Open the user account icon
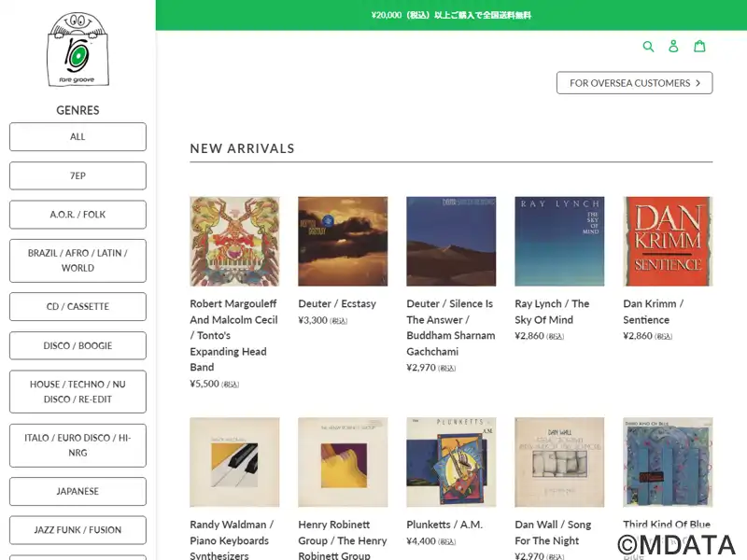This screenshot has height=560, width=747. pos(674,46)
